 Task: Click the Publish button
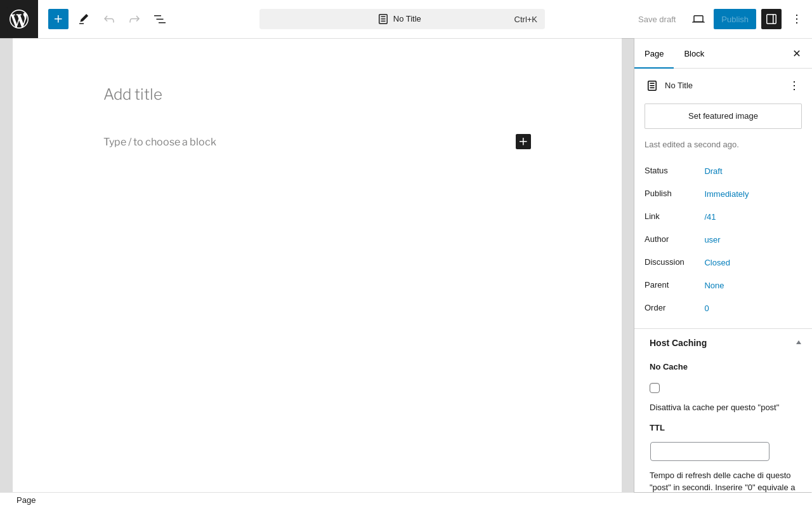735,19
